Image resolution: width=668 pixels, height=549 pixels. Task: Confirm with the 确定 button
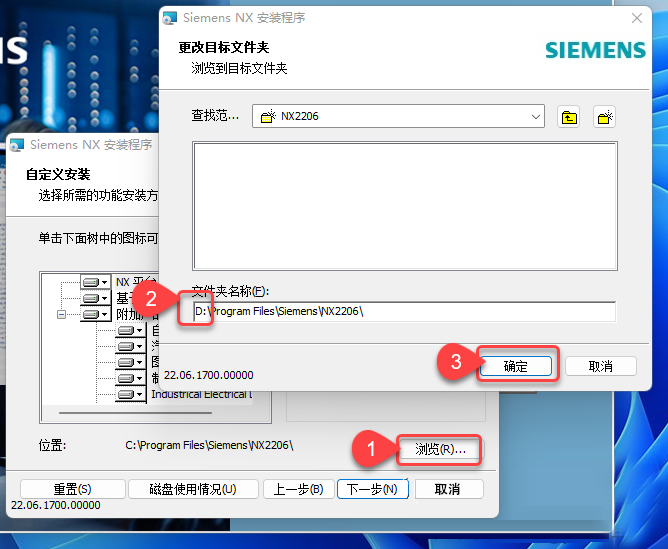pos(515,366)
